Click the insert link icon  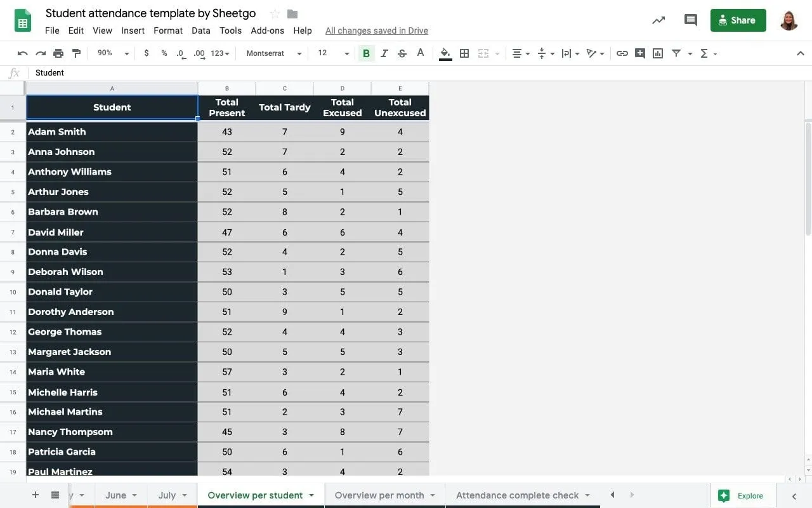622,53
